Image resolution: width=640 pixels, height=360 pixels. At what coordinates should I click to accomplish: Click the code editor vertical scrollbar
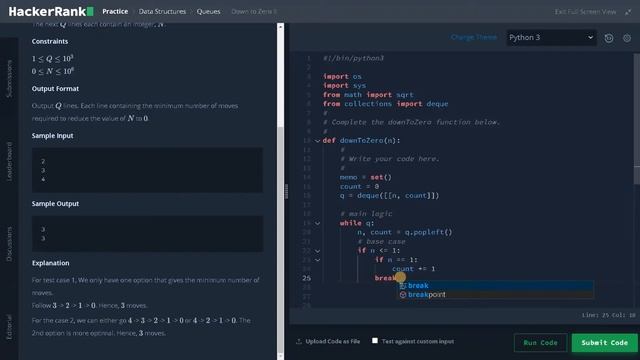click(637, 118)
